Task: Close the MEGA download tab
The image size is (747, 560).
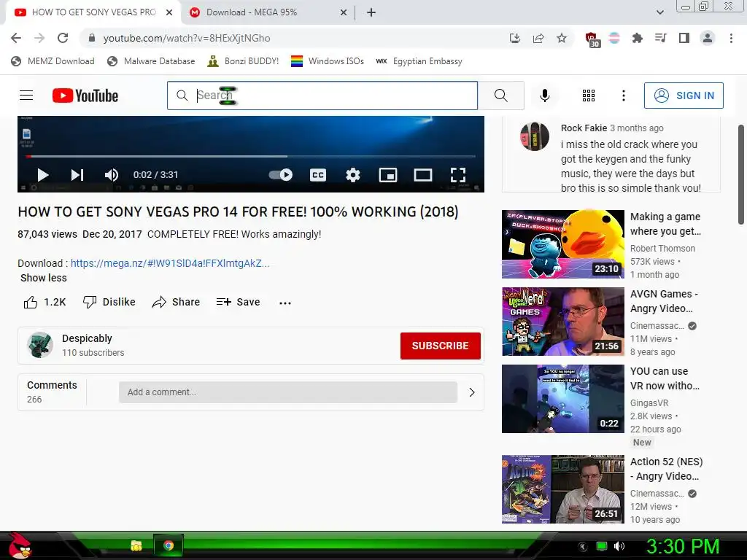Action: pos(343,12)
